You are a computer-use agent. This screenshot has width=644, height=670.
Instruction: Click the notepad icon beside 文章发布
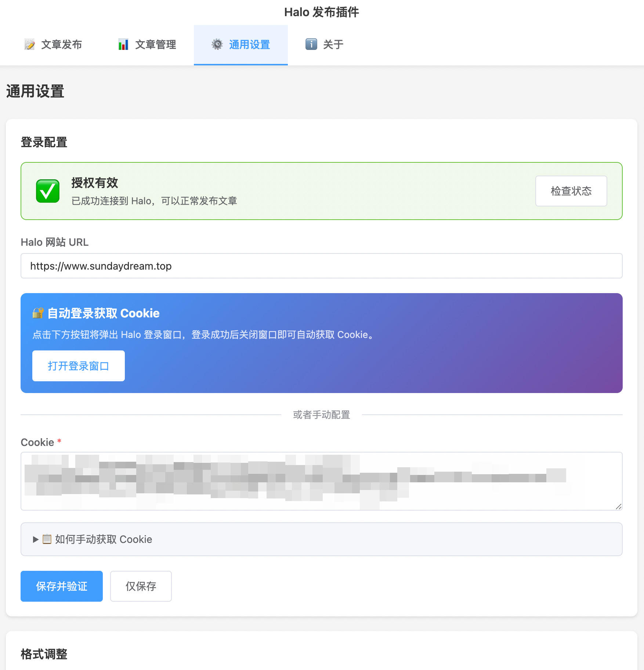coord(29,44)
